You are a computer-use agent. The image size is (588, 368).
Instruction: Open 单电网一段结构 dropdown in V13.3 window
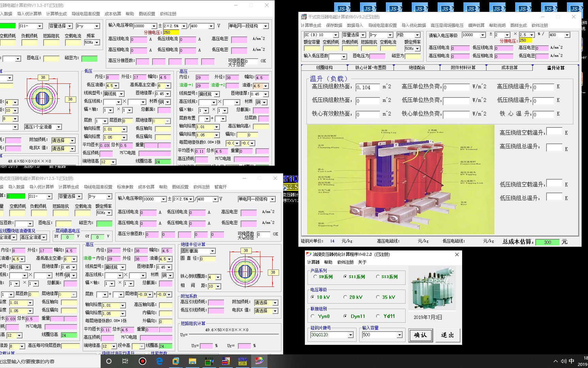[x=266, y=26]
